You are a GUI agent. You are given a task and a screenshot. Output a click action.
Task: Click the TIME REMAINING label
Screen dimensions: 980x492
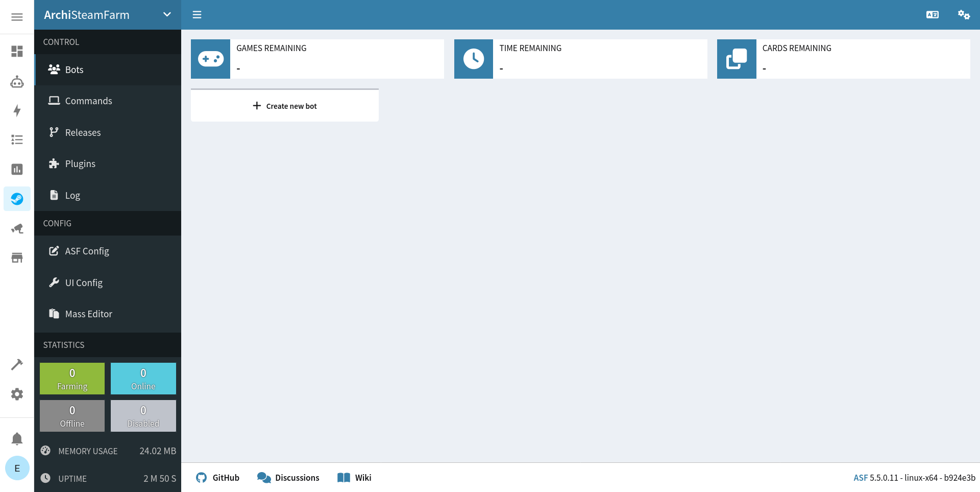pyautogui.click(x=530, y=48)
